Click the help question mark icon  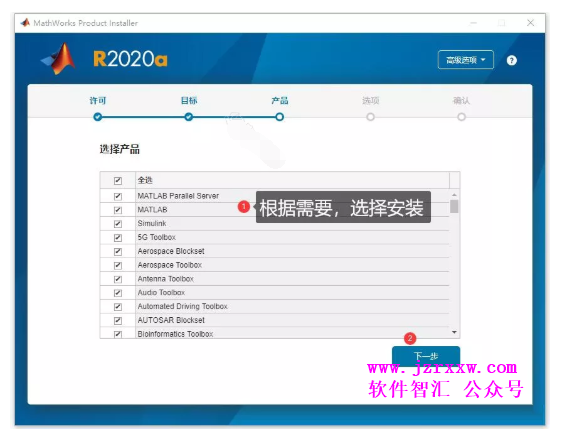(511, 60)
